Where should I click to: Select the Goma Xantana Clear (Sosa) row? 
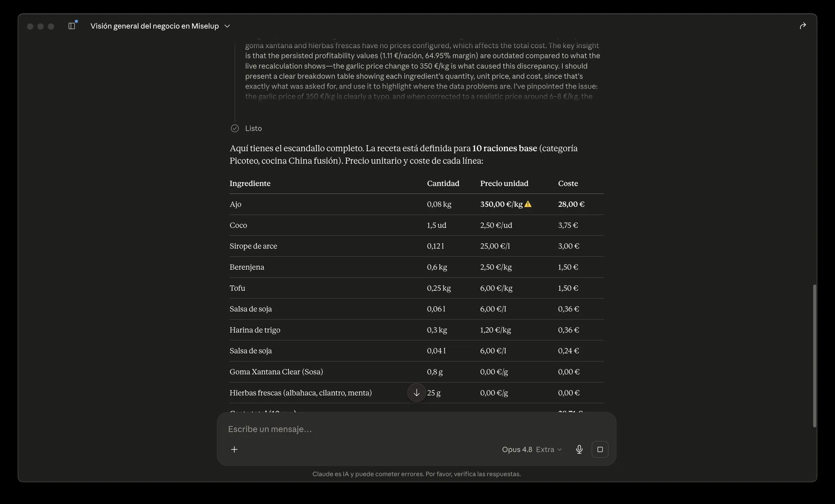(416, 372)
